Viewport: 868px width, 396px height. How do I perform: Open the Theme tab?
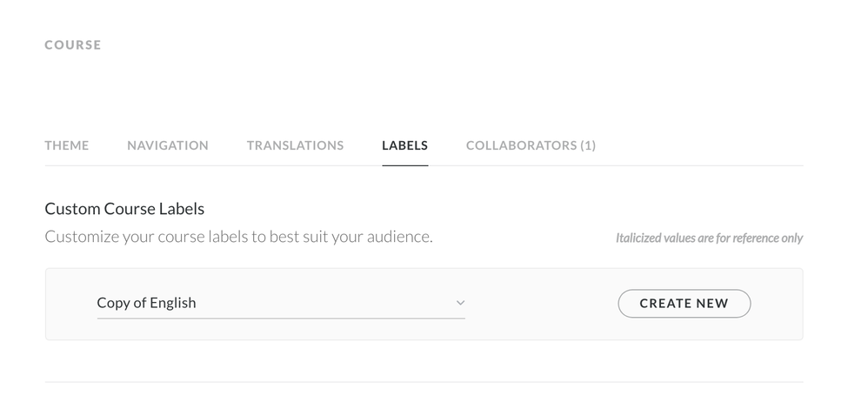click(67, 145)
